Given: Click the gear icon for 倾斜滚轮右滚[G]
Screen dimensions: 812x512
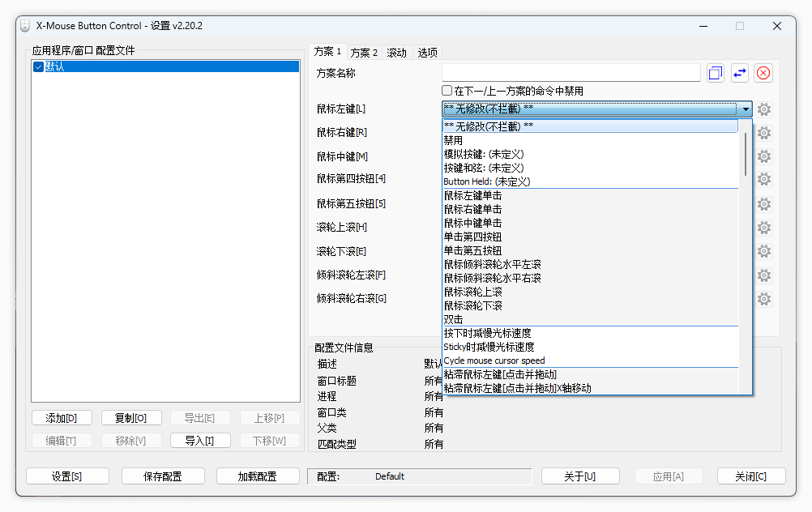Looking at the screenshot, I should coord(763,299).
